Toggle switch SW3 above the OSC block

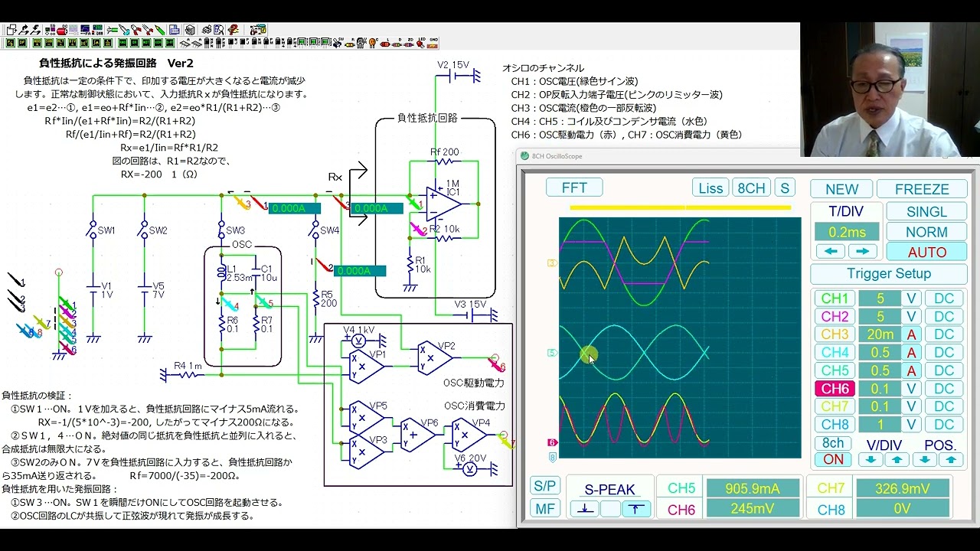tap(221, 230)
